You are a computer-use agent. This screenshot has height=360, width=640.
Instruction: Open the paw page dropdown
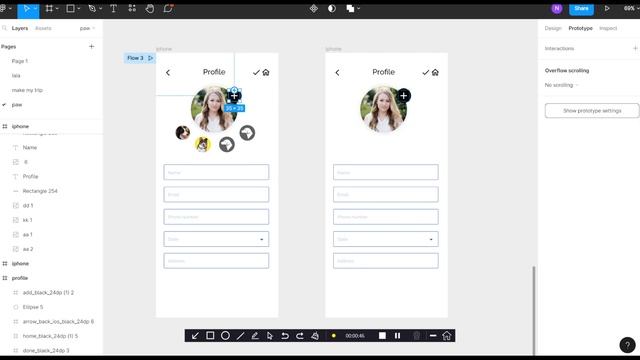click(x=87, y=28)
